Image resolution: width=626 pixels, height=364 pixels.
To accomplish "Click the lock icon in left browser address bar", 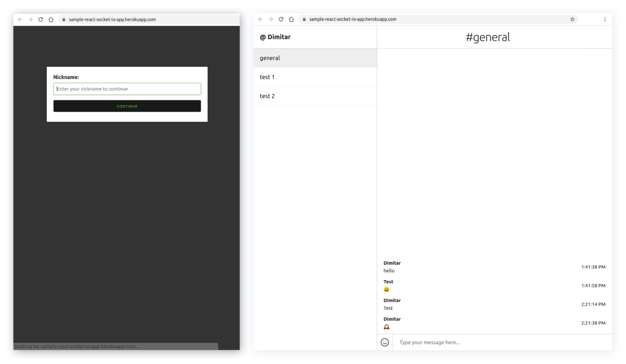I will coord(64,19).
